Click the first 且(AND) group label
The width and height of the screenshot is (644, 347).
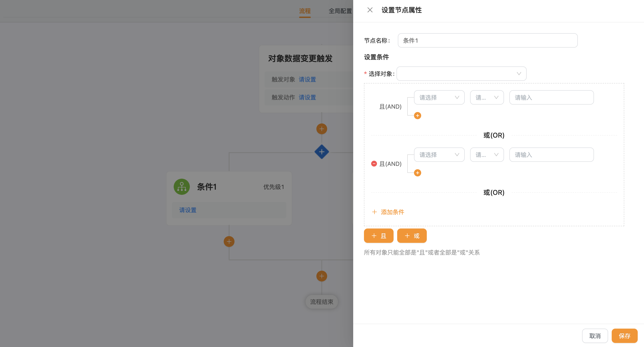[390, 107]
